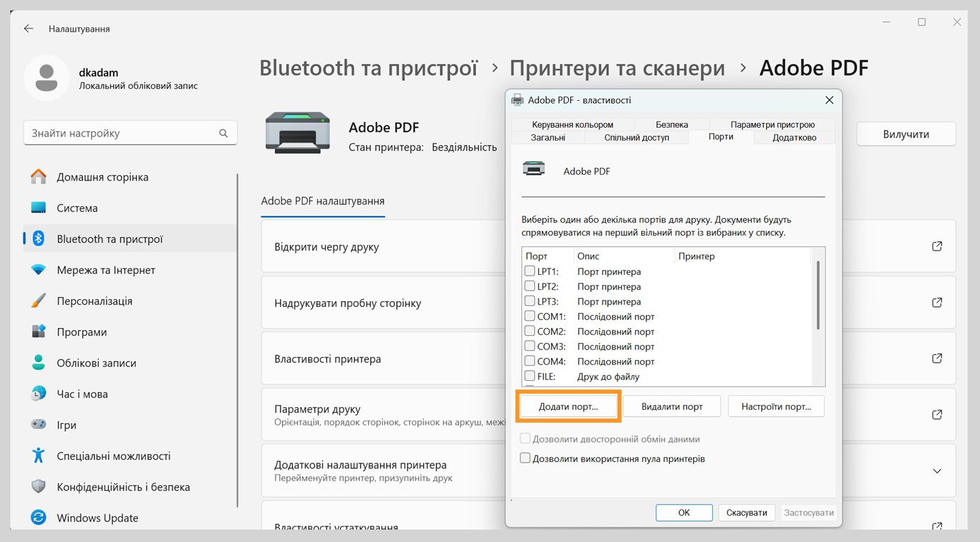Enable the COM1 serial port checkbox
Screen dimensions: 980x542
coord(528,316)
